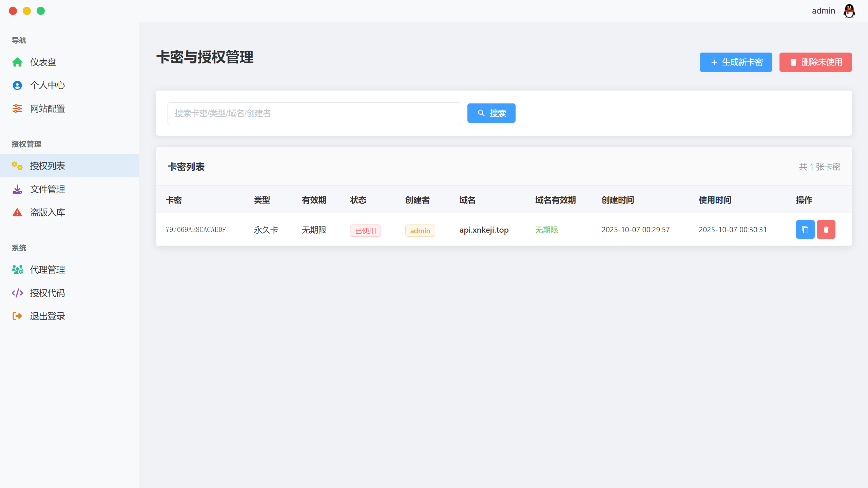
Task: Open the 仪表盘 dashboard via home icon
Action: click(x=17, y=62)
